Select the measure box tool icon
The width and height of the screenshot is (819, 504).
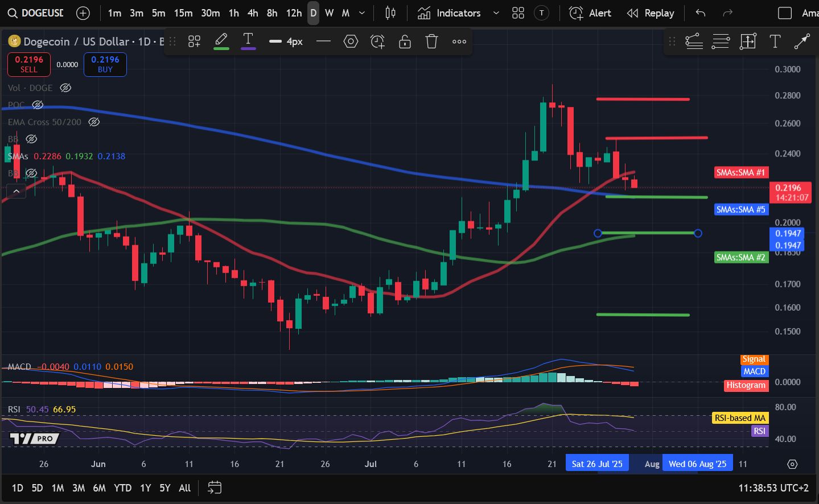[x=748, y=42]
